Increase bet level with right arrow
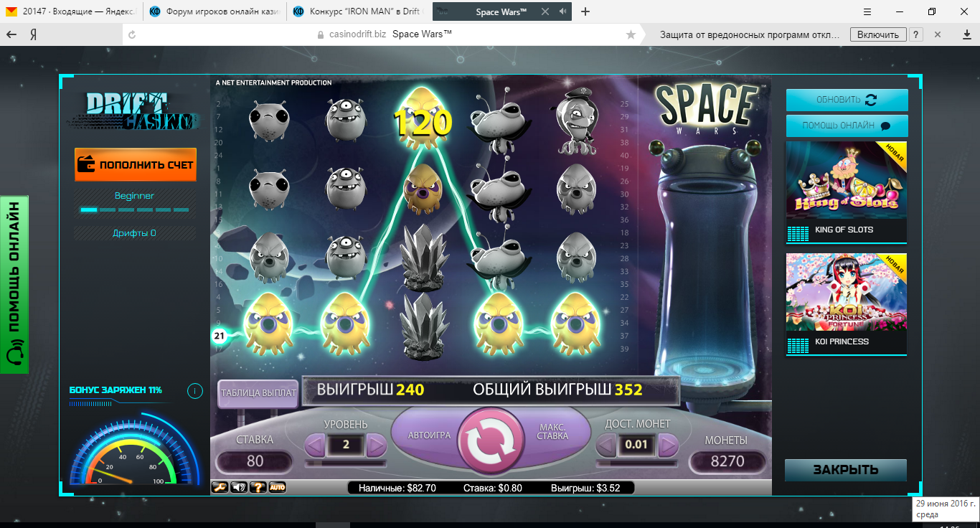 pos(376,445)
